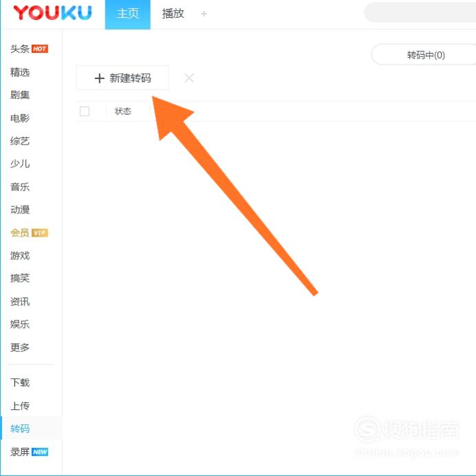
Task: Open 录屏 NEW screen recording
Action: pyautogui.click(x=29, y=452)
